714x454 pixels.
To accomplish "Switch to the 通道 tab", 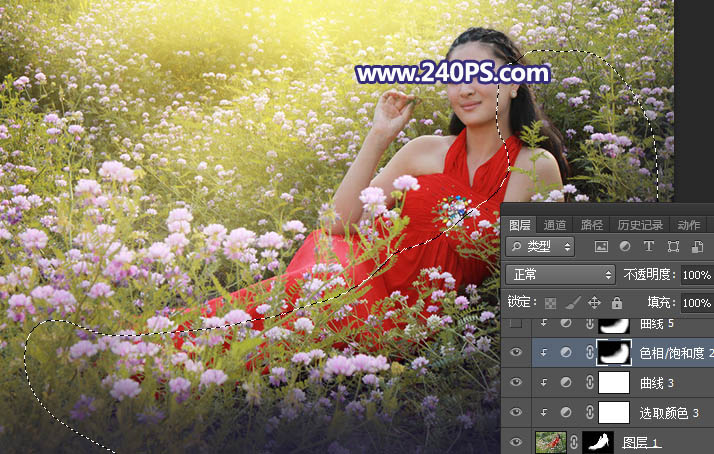I will tap(555, 225).
